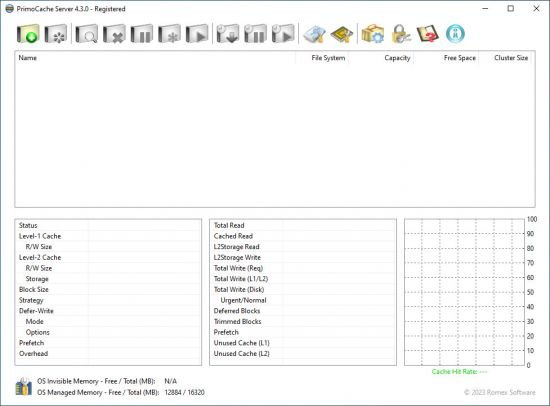Sort list by Name column header

coord(28,58)
